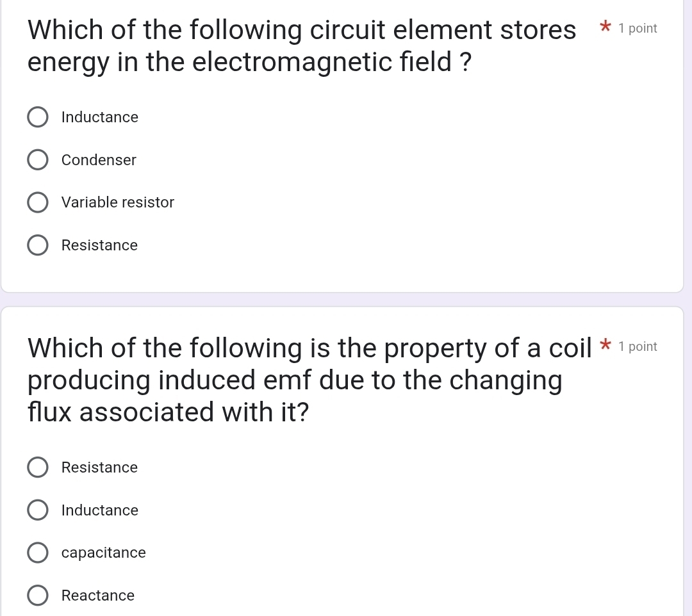Click Resistance label under the electromagnetic field question

click(x=99, y=245)
